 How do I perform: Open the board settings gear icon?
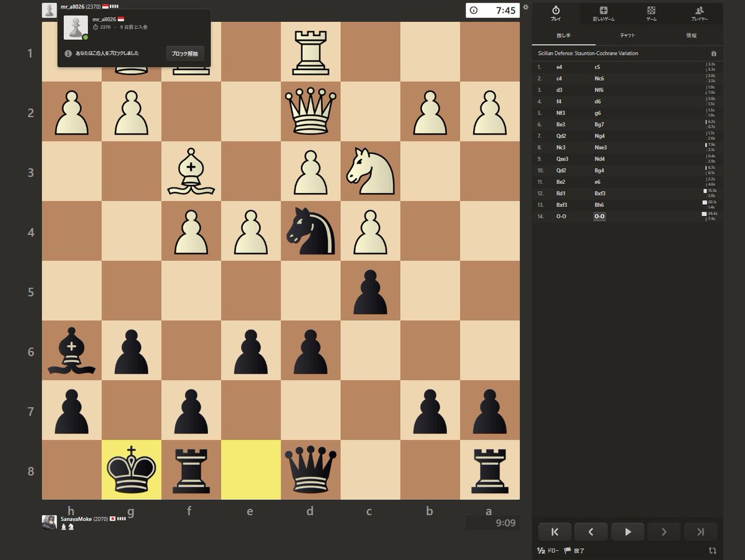click(526, 7)
